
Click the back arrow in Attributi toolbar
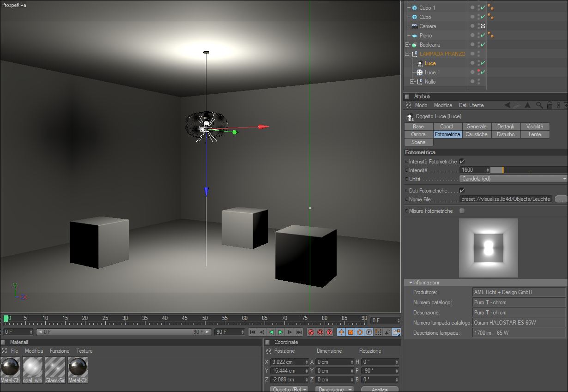point(508,105)
